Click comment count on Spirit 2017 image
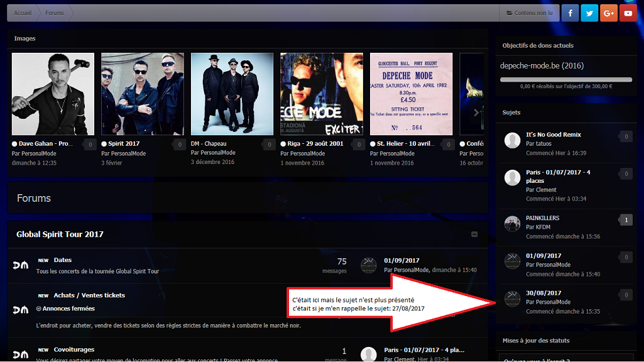The height and width of the screenshot is (362, 644). (x=180, y=145)
